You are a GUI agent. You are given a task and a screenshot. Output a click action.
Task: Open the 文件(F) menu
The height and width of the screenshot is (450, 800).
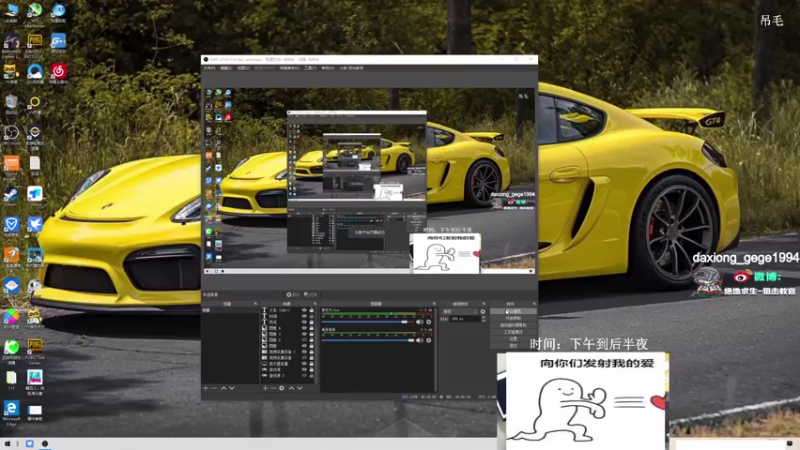(x=209, y=68)
